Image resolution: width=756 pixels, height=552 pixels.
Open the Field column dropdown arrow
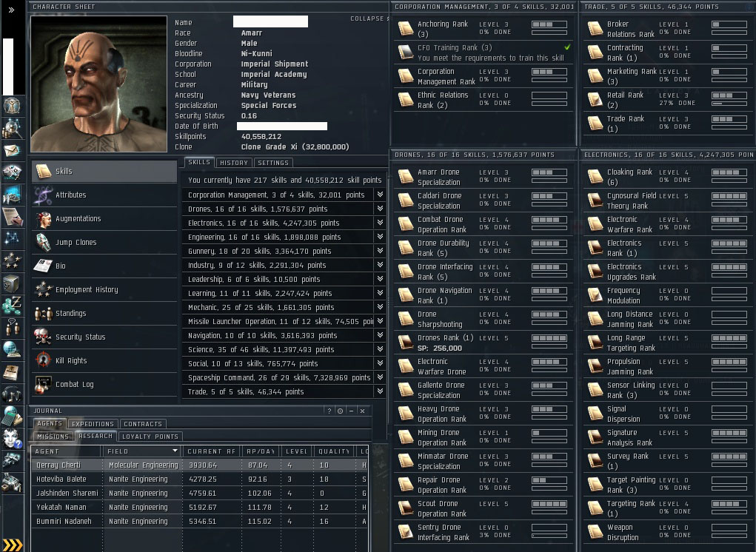point(175,451)
